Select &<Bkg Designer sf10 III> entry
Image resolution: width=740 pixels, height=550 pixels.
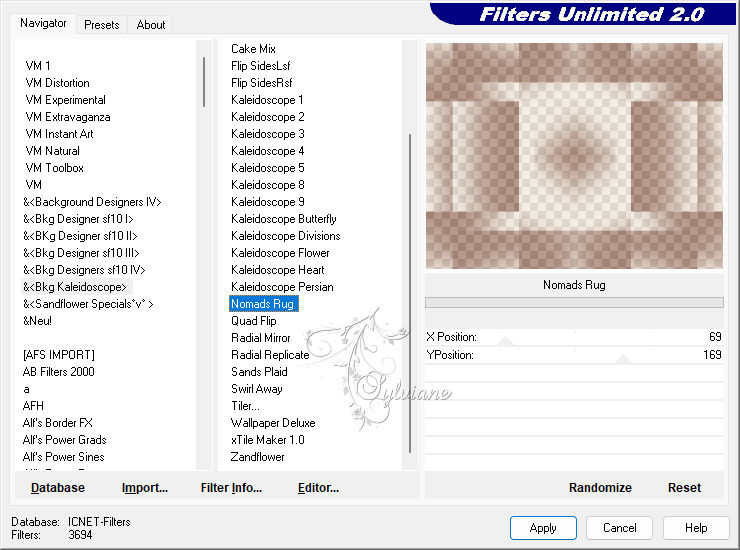click(81, 253)
